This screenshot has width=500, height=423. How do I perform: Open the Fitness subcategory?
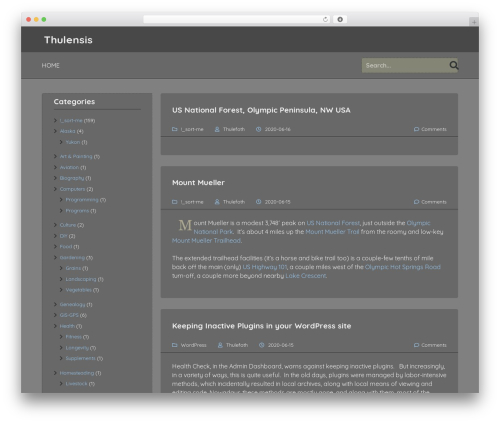pyautogui.click(x=73, y=337)
